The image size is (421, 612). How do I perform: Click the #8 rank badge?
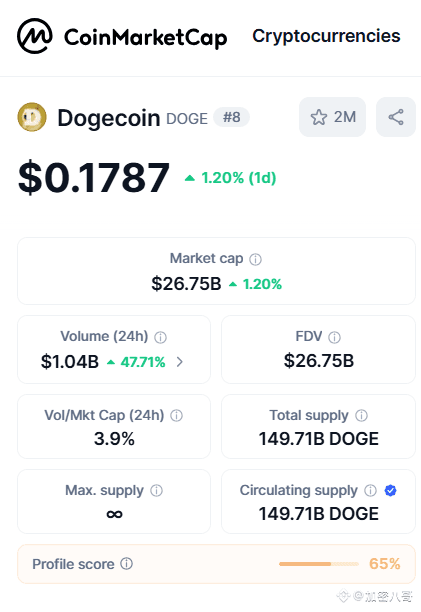click(232, 117)
